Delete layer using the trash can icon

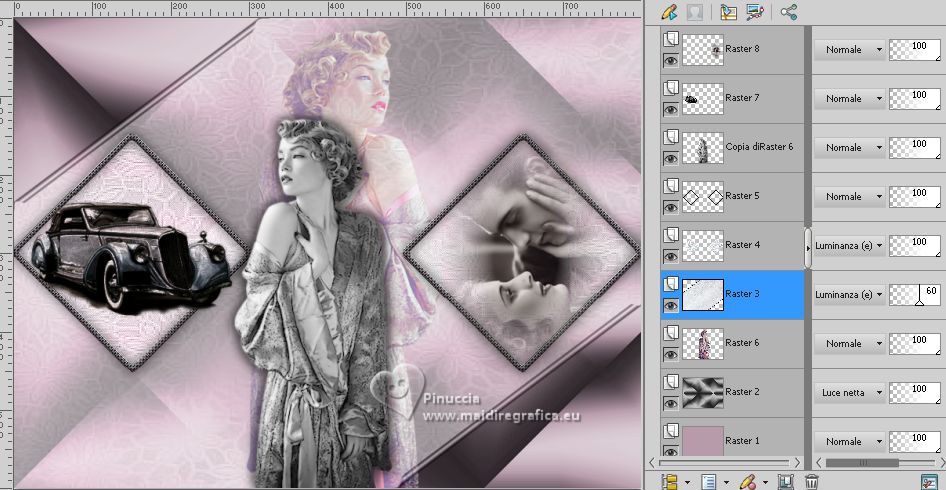[812, 482]
